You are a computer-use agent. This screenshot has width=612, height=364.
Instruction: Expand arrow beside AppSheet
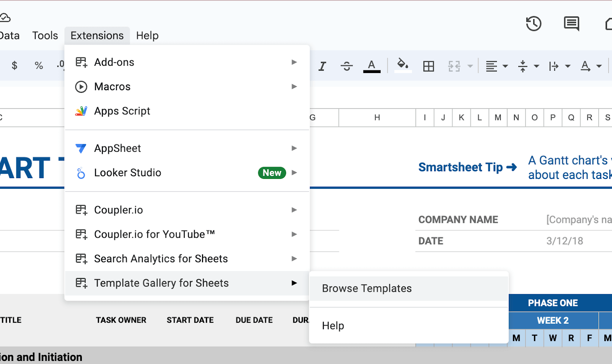(294, 148)
